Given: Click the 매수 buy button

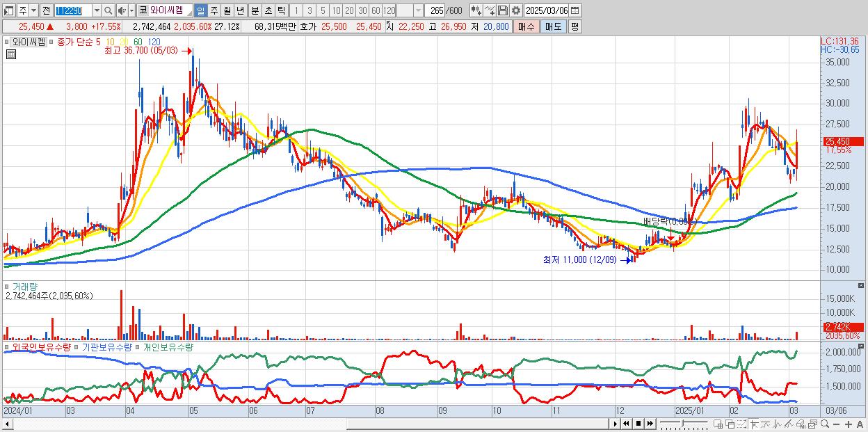Looking at the screenshot, I should [x=526, y=26].
